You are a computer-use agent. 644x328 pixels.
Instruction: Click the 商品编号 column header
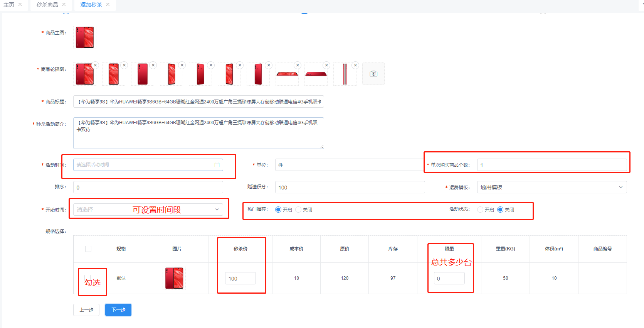tap(602, 249)
